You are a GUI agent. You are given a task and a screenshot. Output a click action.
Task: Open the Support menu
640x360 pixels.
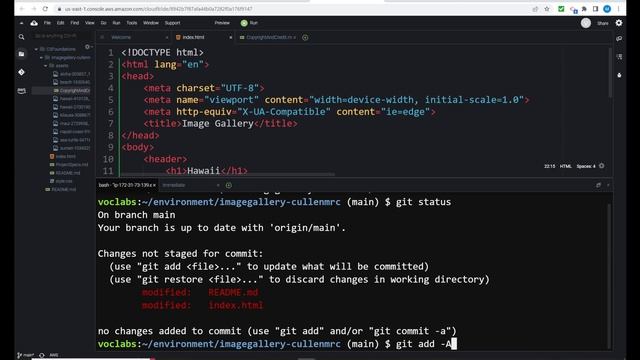point(172,23)
